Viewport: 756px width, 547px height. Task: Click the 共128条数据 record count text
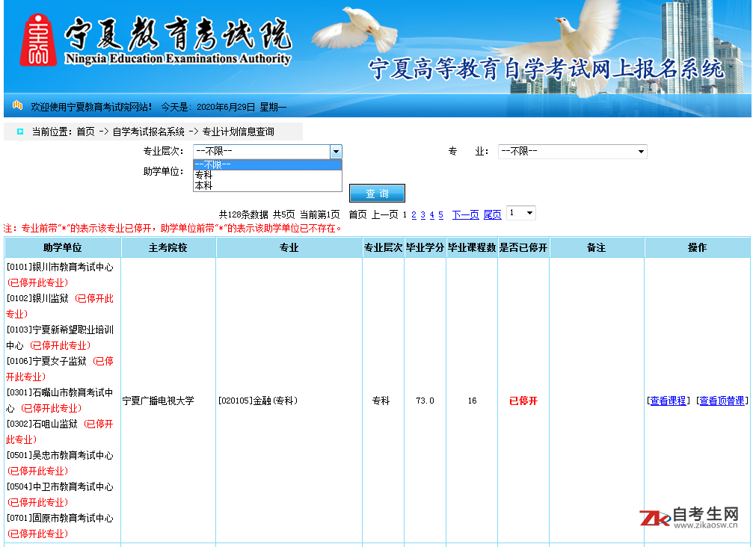click(244, 215)
